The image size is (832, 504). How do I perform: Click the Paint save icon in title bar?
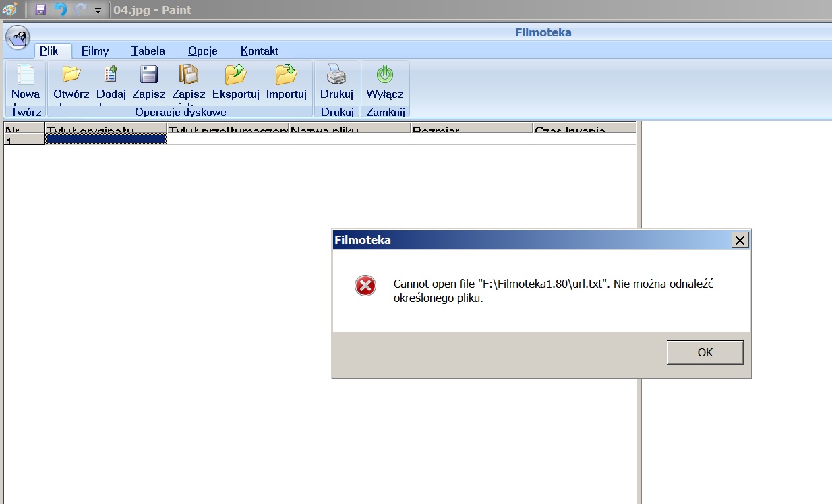coord(40,9)
